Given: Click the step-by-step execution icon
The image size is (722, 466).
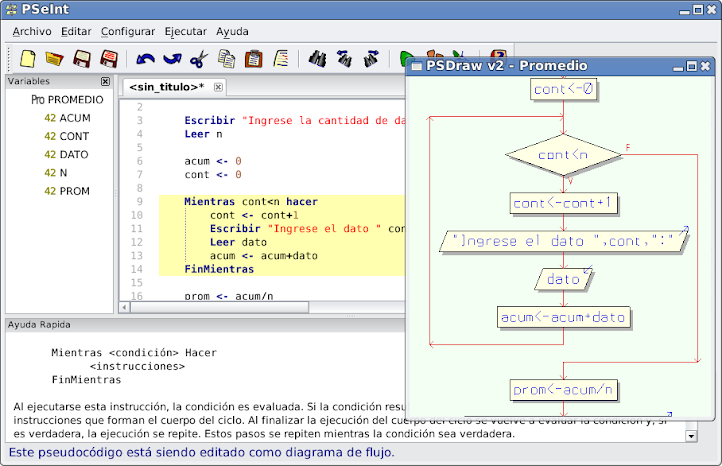Looking at the screenshot, I should coord(435,55).
